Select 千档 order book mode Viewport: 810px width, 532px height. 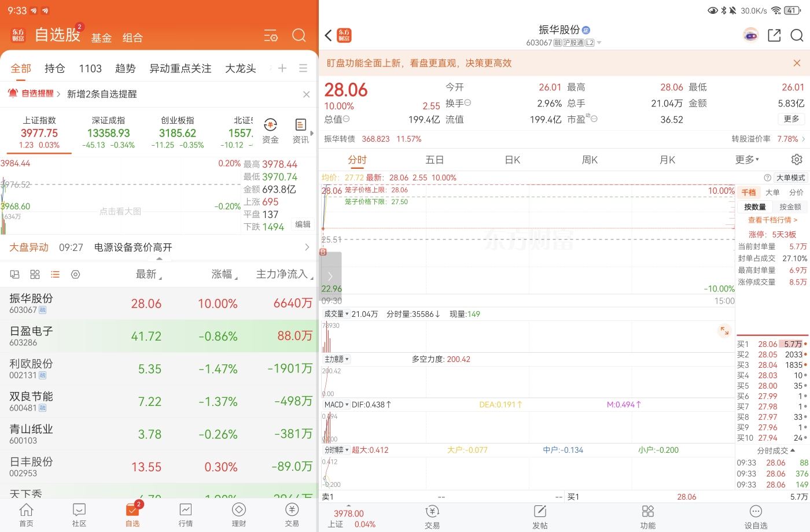[749, 193]
